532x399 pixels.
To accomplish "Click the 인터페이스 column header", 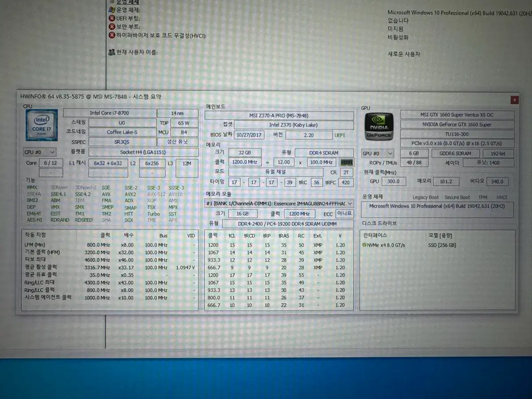I will (x=375, y=235).
